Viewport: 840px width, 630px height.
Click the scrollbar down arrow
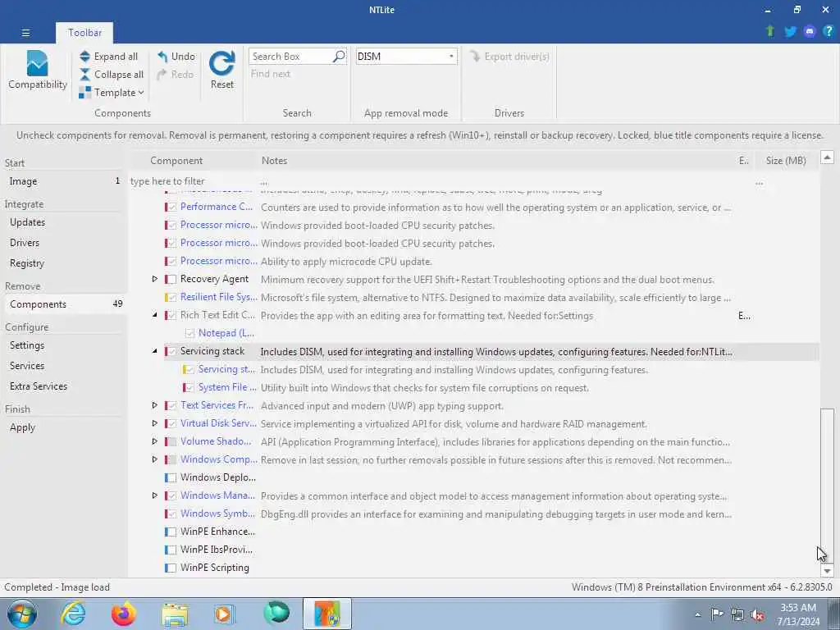coord(827,571)
